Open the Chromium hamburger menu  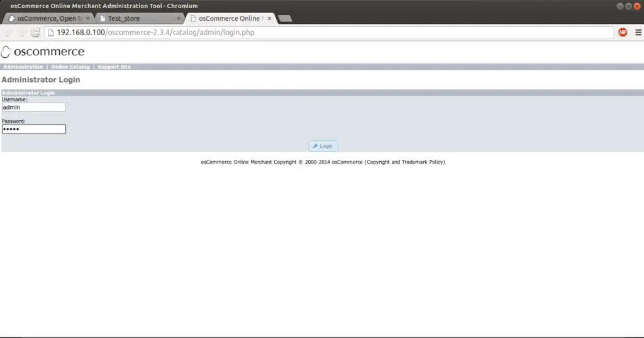[x=638, y=33]
